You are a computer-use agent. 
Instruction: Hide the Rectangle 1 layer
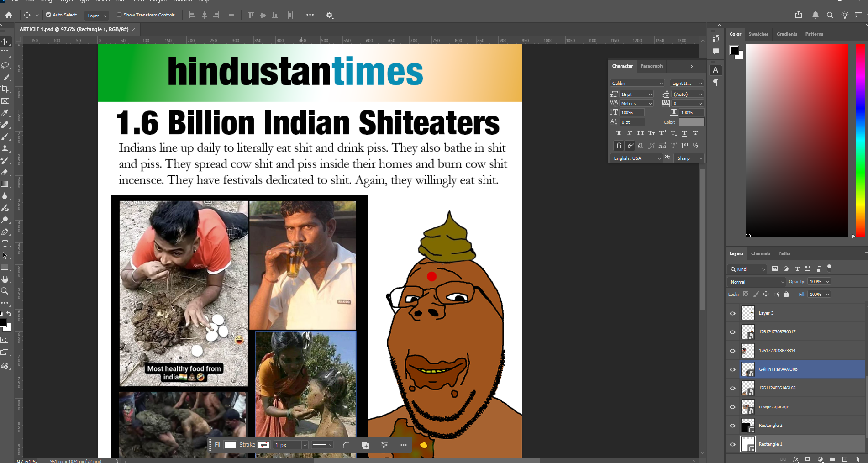coord(733,444)
